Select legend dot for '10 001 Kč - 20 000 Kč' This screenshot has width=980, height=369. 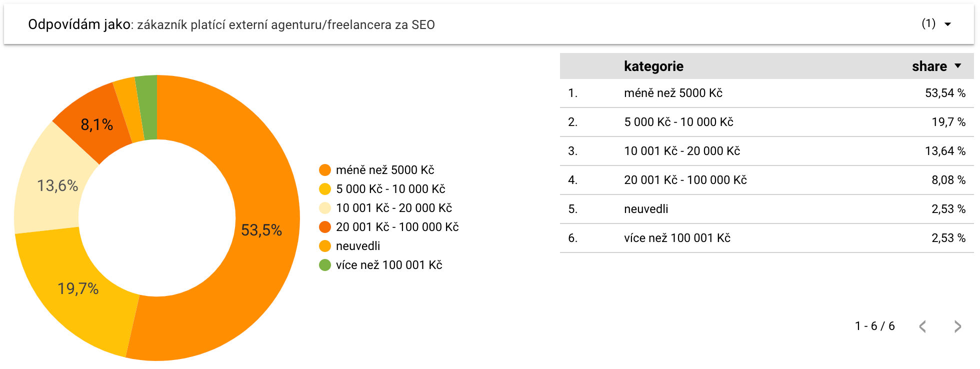[325, 208]
